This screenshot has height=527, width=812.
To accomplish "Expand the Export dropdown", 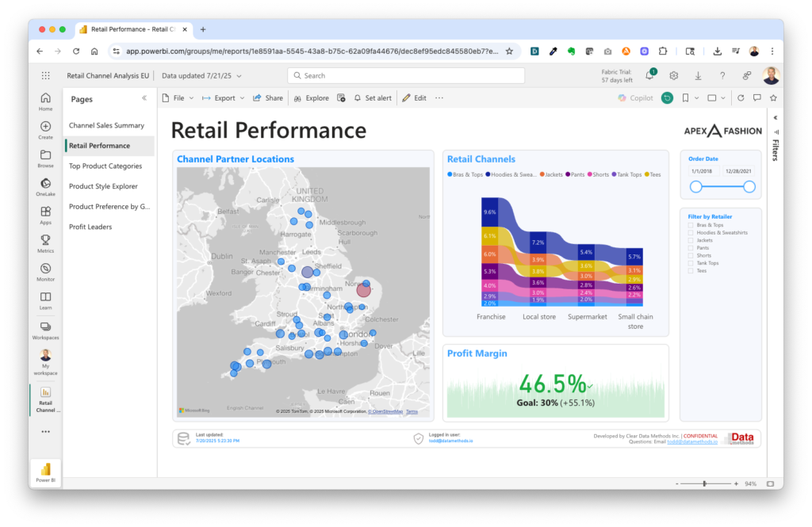I will (224, 98).
